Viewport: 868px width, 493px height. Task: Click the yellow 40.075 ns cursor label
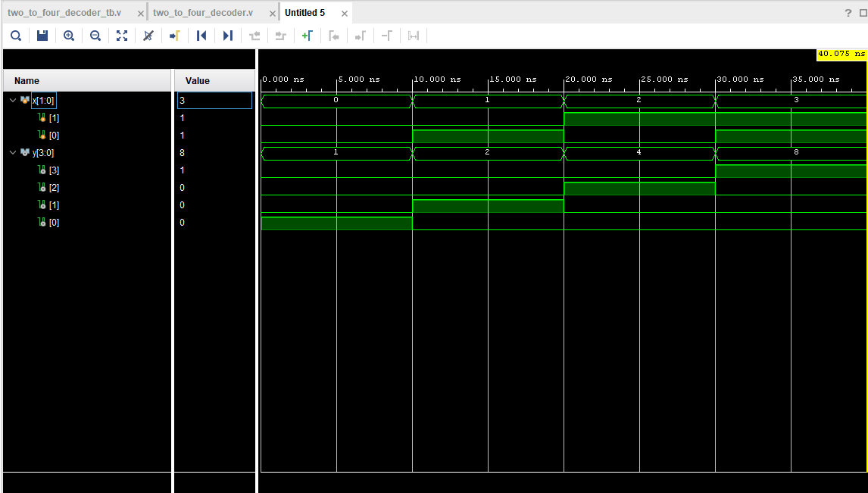[x=841, y=55]
